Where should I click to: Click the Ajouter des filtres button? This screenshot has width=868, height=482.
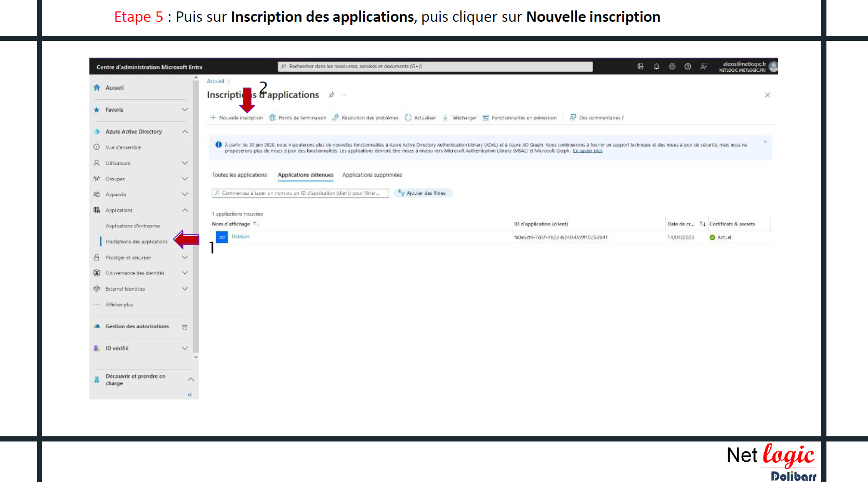point(422,193)
